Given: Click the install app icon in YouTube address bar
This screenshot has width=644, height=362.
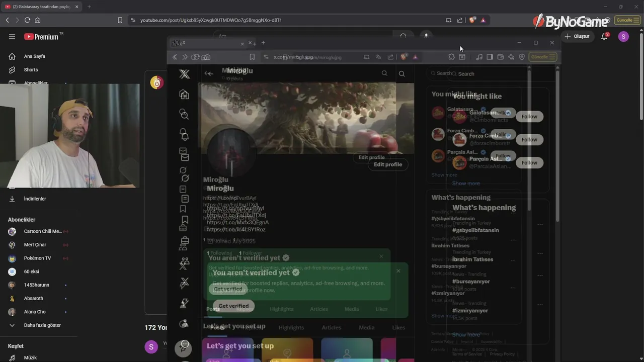Looking at the screenshot, I should point(448,20).
